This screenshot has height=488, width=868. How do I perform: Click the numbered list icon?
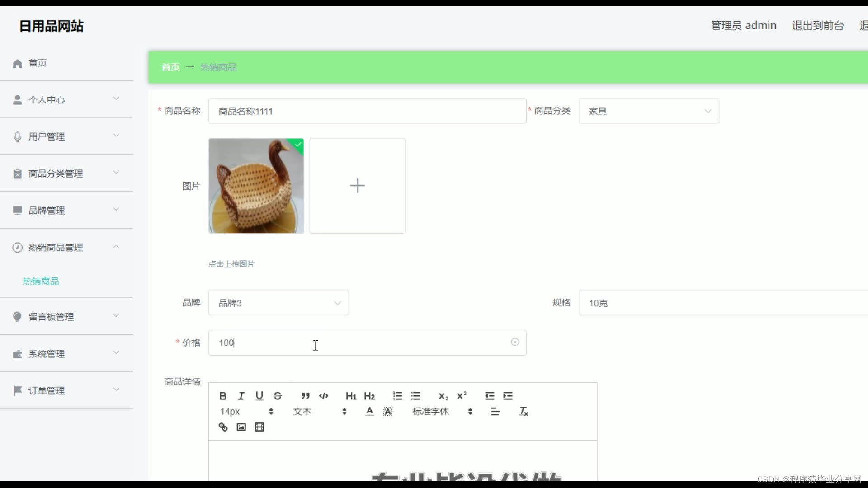click(x=397, y=396)
